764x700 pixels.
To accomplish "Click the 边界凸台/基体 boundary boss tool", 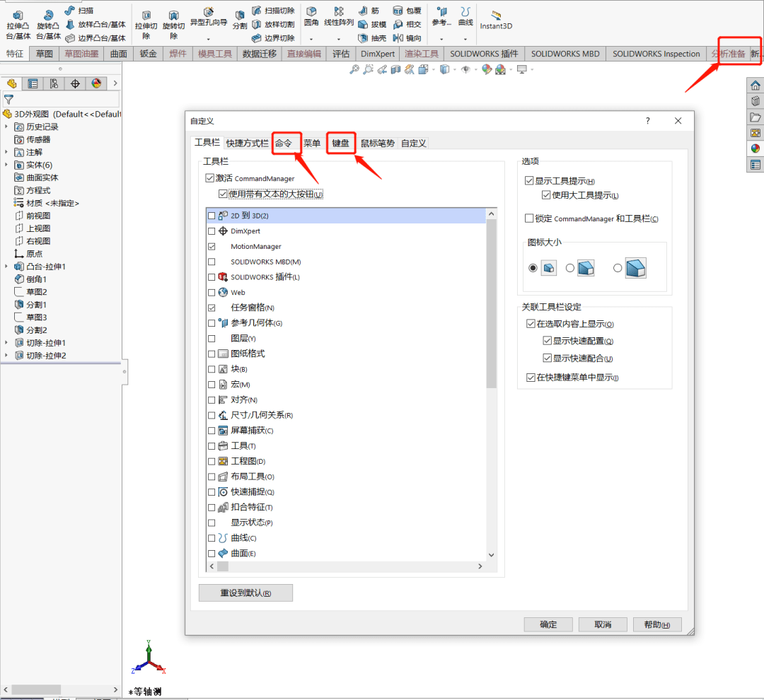I will (95, 38).
